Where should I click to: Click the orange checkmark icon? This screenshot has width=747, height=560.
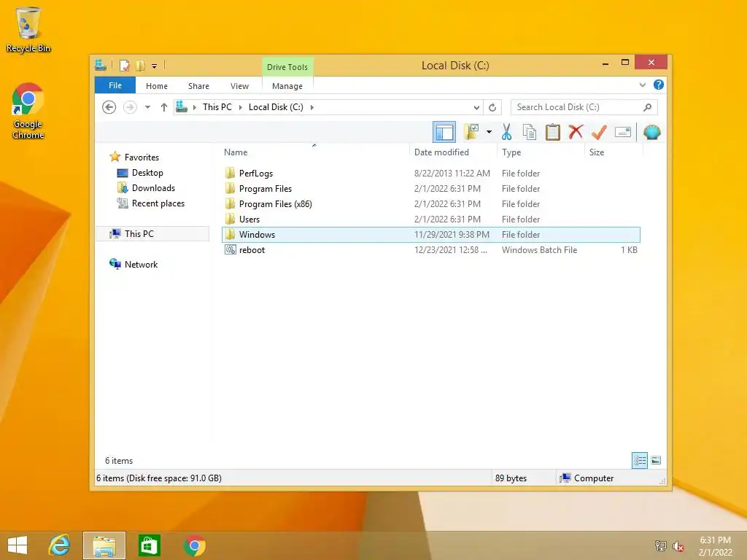tap(599, 132)
